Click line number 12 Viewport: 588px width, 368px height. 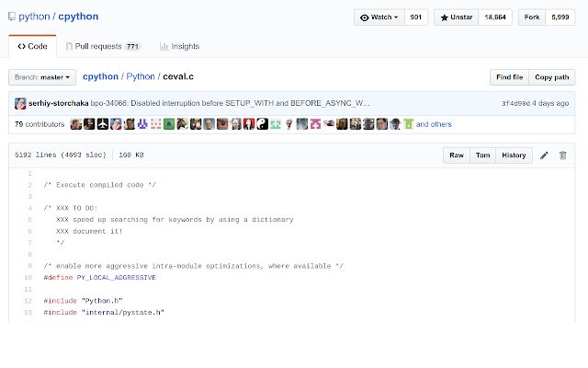tap(28, 301)
